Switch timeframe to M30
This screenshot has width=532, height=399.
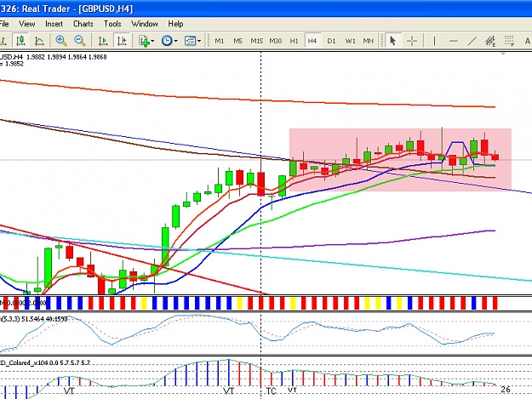tap(276, 41)
